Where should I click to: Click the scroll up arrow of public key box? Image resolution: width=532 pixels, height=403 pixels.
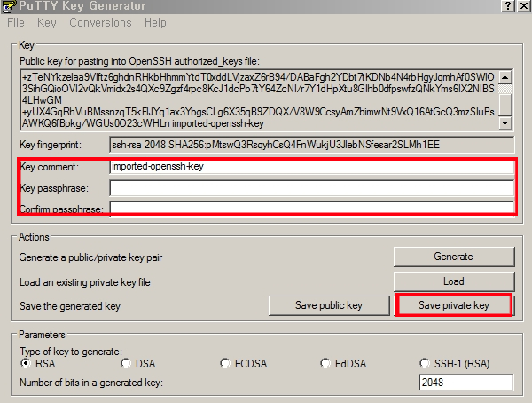point(505,77)
